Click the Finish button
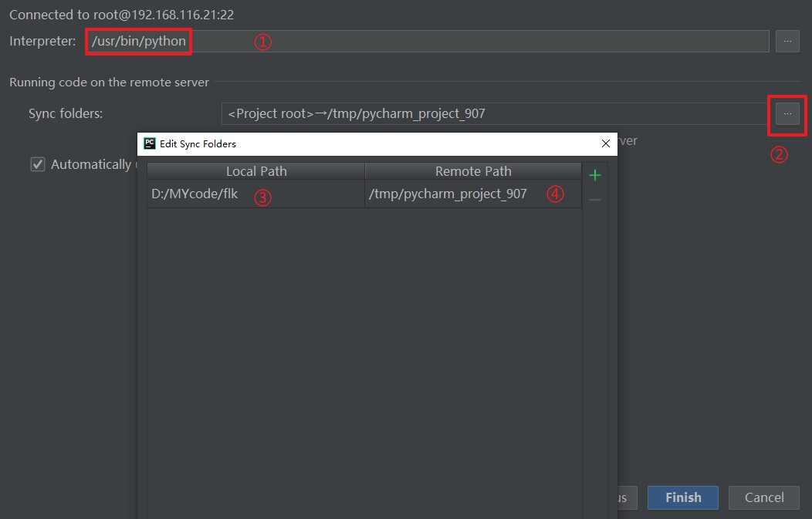 tap(682, 497)
